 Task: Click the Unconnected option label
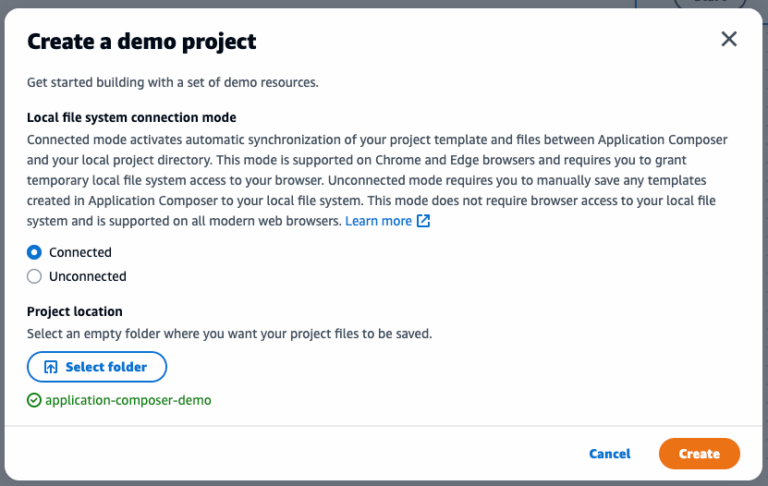88,276
